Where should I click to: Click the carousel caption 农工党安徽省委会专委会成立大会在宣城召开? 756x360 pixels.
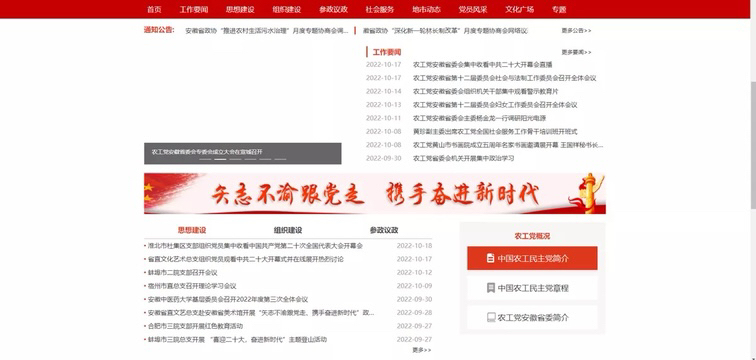[207, 151]
